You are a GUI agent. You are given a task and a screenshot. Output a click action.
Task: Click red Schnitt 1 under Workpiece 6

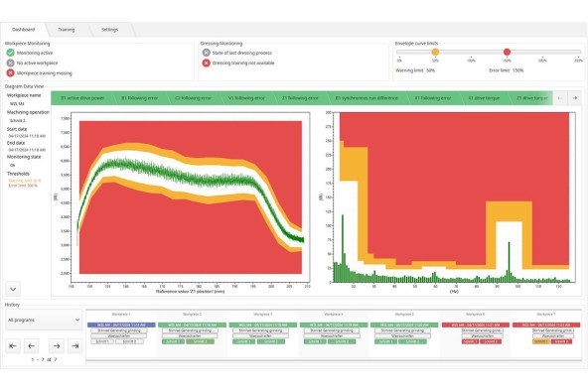[470, 341]
